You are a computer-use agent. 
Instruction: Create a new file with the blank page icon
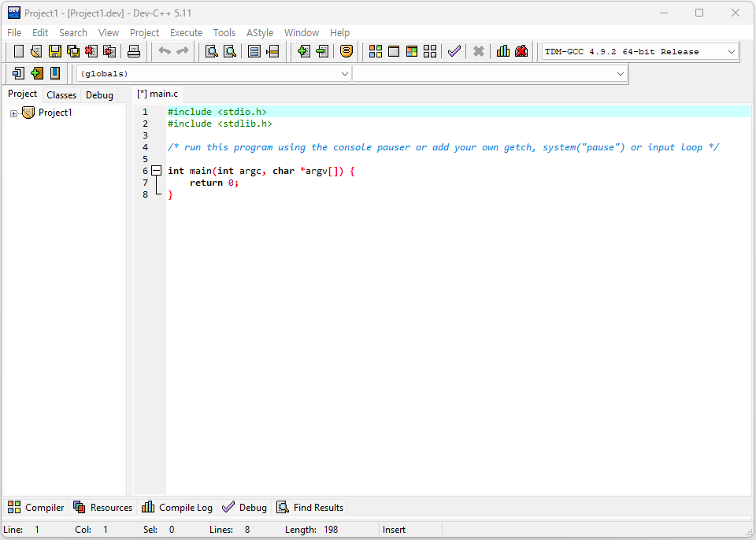pos(18,51)
